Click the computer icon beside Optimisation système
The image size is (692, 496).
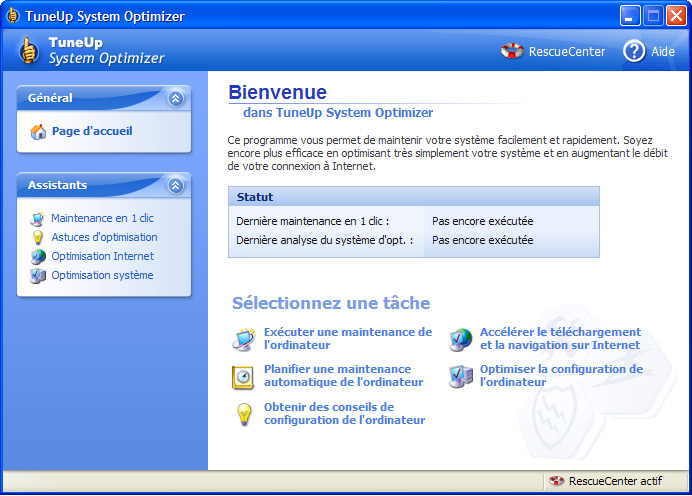38,275
